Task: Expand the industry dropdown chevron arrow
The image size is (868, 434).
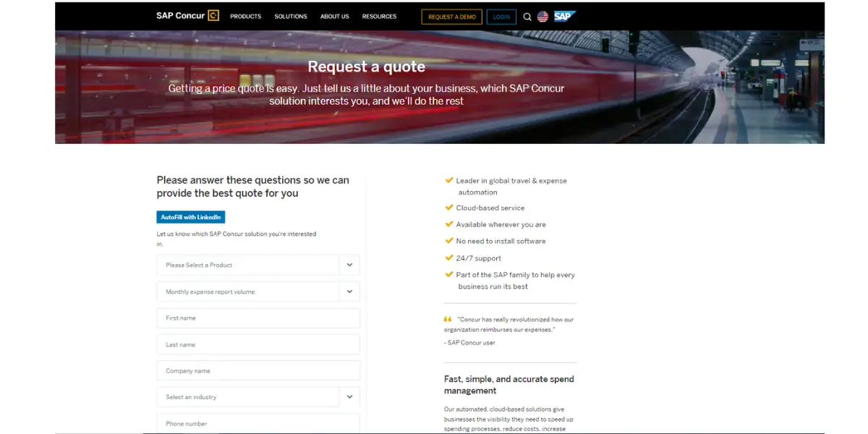Action: point(349,397)
